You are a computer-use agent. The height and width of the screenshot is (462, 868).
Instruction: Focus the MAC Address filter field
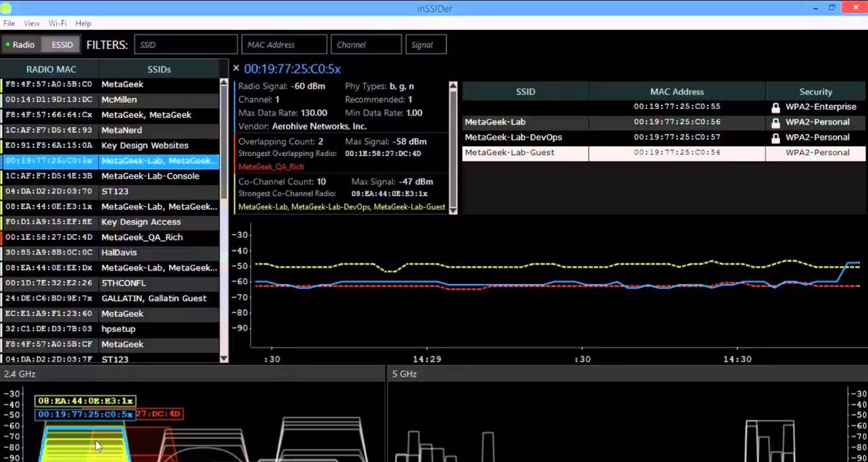pos(284,45)
